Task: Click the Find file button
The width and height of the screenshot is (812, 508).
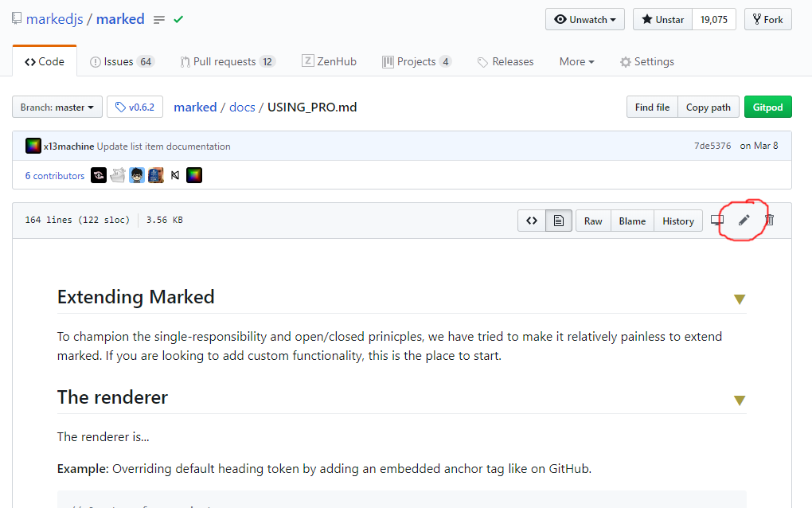Action: 652,107
